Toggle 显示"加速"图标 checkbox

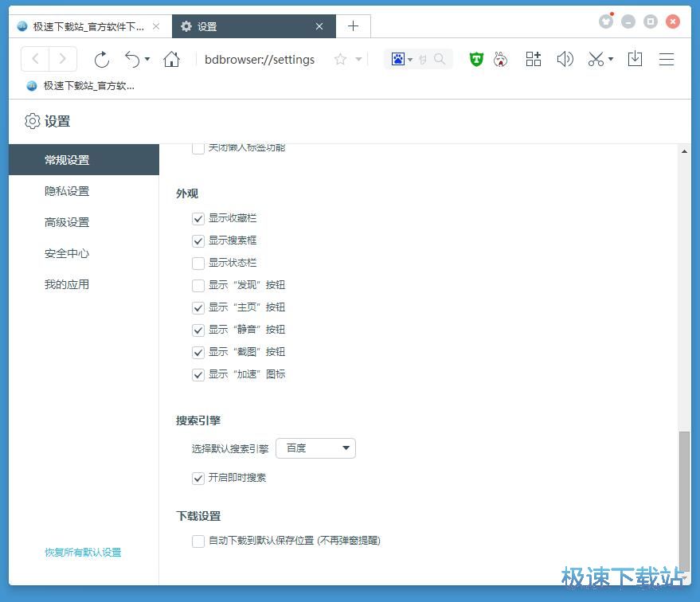pos(198,375)
